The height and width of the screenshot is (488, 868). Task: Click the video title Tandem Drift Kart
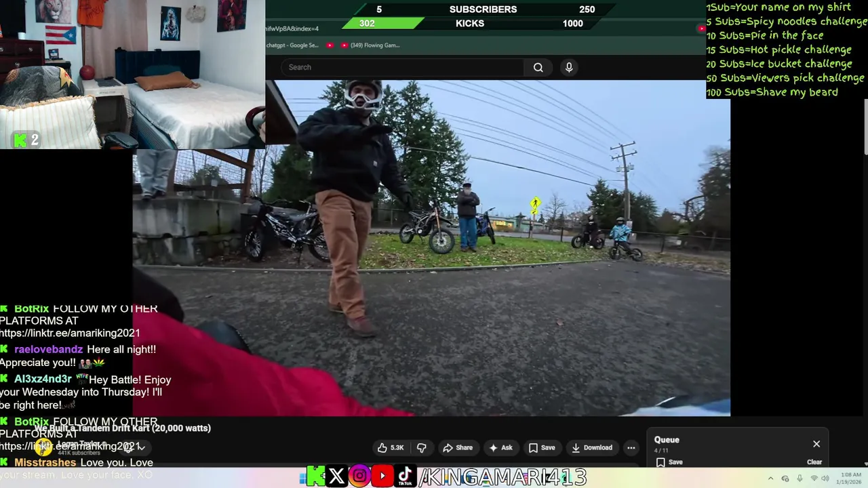[123, 428]
